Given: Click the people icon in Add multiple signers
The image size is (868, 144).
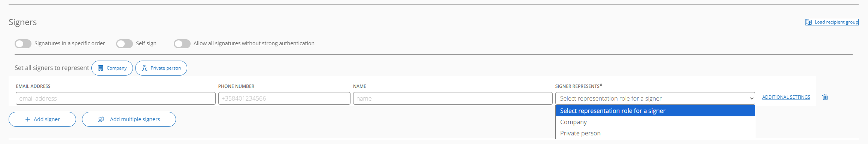Looking at the screenshot, I should [101, 119].
